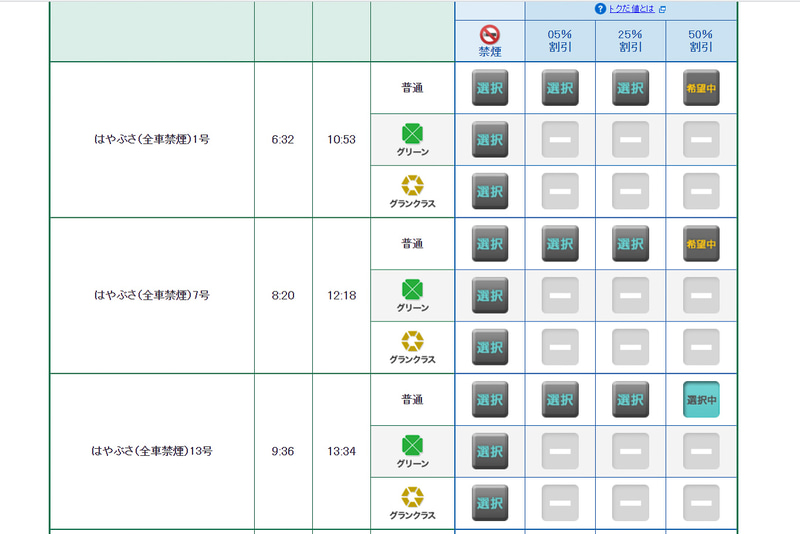800x534 pixels.
Task: Click the train name はやぶさ(全車禁煙)13号
Action: click(x=152, y=451)
